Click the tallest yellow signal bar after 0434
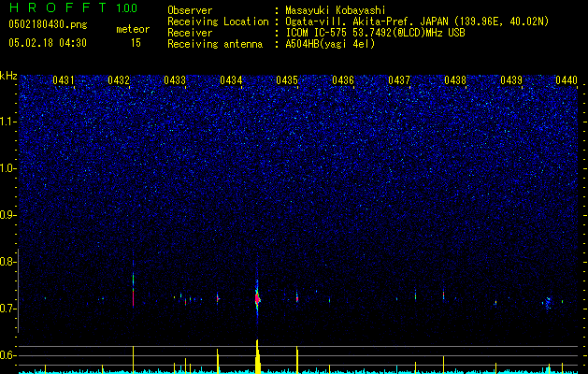This screenshot has height=374, width=588. pos(258,356)
